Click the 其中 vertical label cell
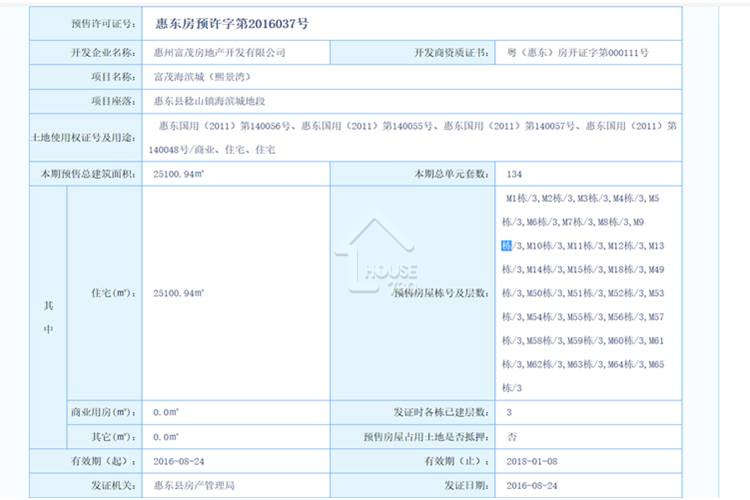The height and width of the screenshot is (500, 750). tap(48, 317)
